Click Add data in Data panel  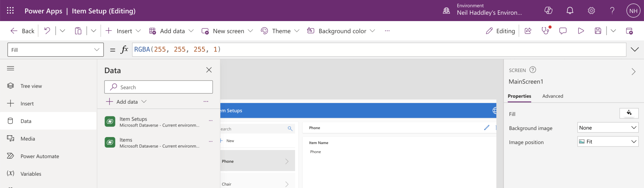(127, 102)
